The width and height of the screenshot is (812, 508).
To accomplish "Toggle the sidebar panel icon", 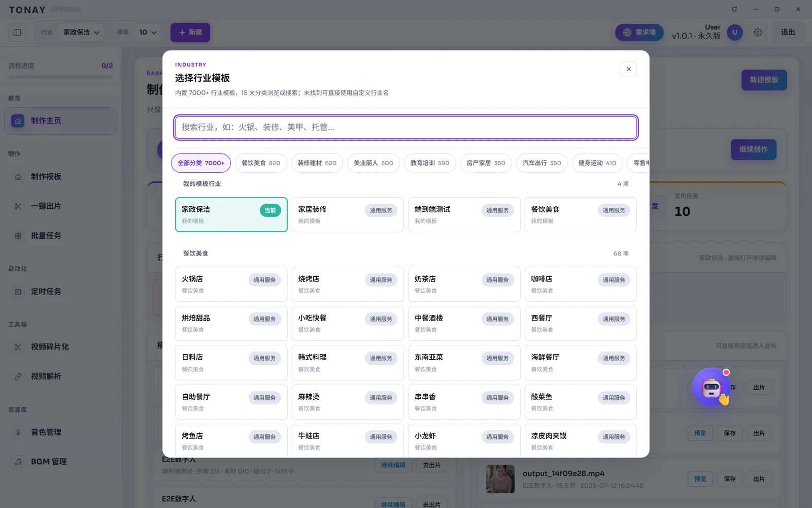I will coord(17,33).
